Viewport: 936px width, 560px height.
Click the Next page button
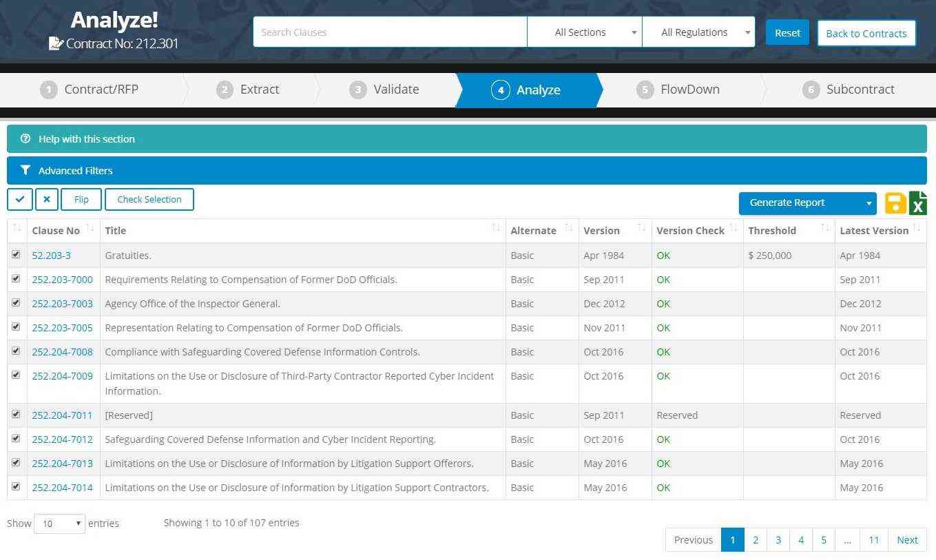click(x=907, y=539)
